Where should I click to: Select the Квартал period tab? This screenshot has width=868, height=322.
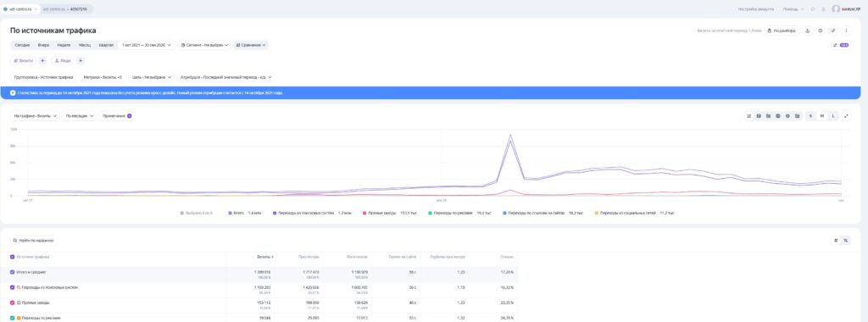(106, 46)
